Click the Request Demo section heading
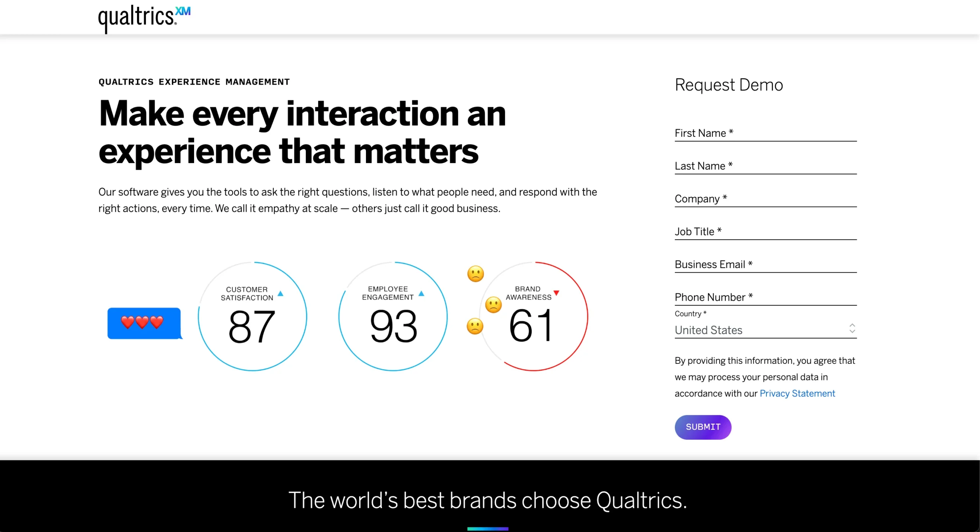The width and height of the screenshot is (980, 532). (x=729, y=84)
